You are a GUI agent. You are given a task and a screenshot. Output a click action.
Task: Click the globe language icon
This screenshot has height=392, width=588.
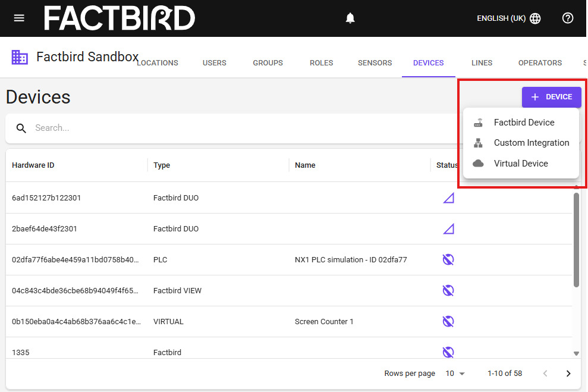535,18
